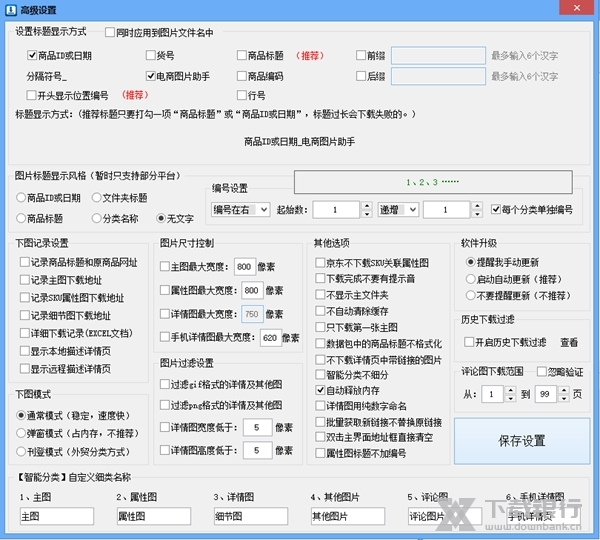
Task: Click 详情图宽度低于 value field
Action: (258, 427)
